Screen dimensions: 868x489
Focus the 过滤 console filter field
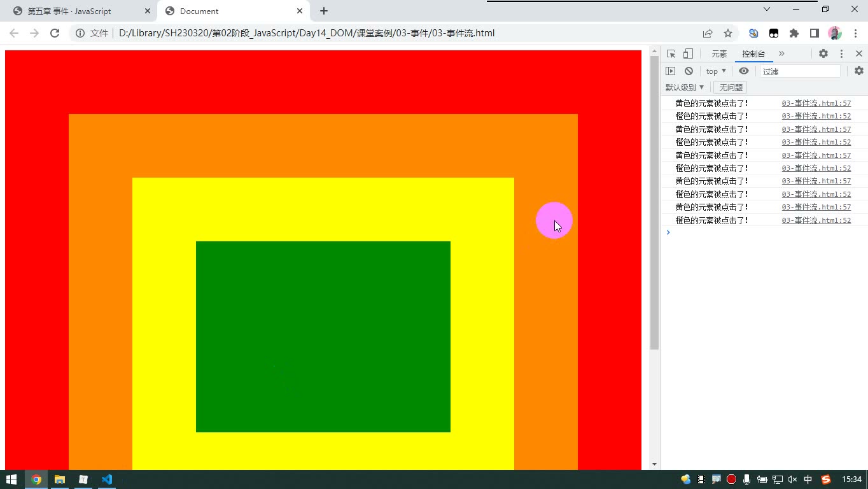click(800, 71)
